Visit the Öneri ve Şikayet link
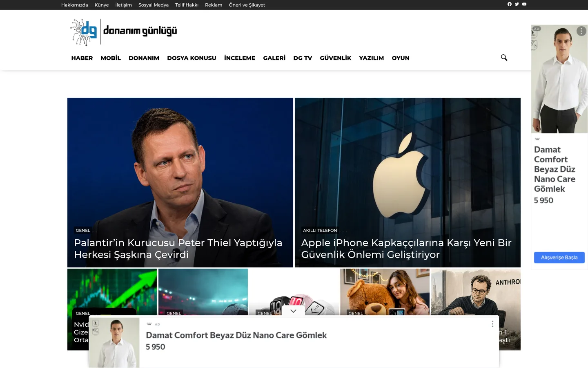588x368 pixels. pos(247,5)
